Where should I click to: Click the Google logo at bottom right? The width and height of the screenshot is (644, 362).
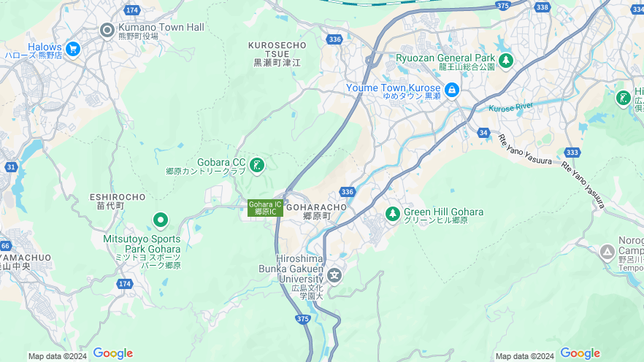tap(580, 353)
